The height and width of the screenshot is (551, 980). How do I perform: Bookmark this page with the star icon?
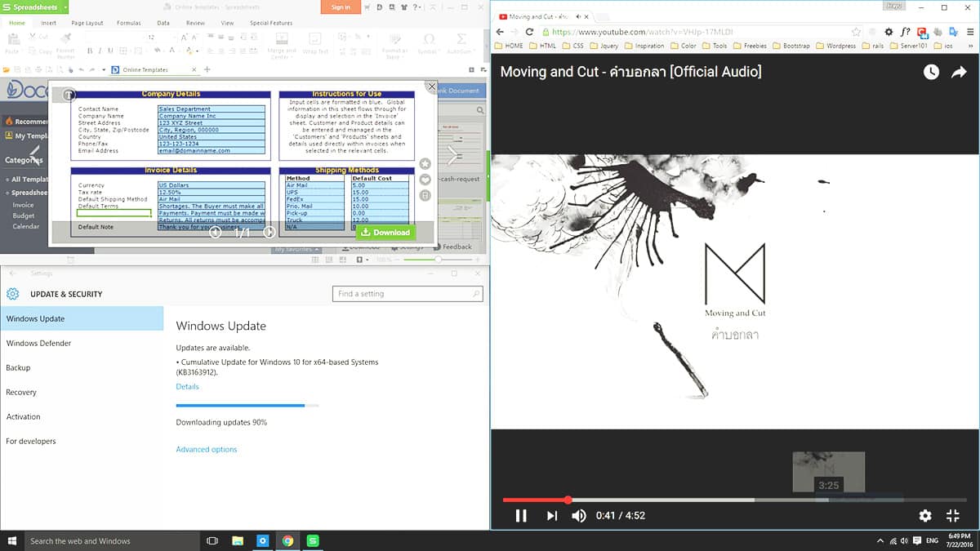856,32
